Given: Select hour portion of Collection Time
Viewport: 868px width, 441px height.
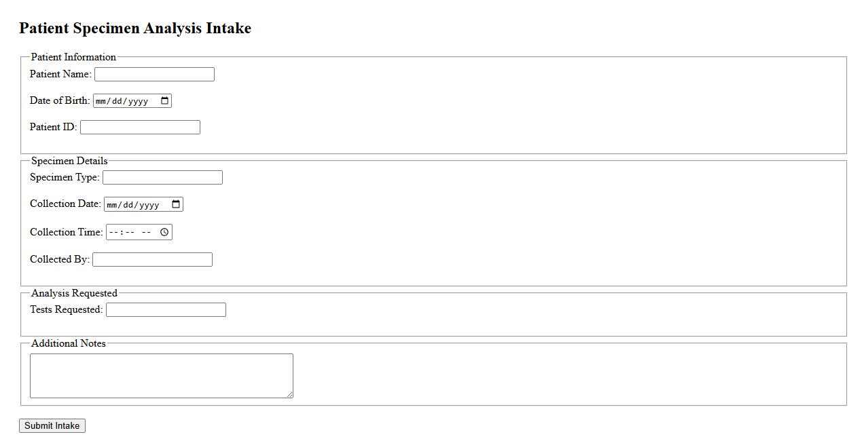Looking at the screenshot, I should pyautogui.click(x=113, y=232).
